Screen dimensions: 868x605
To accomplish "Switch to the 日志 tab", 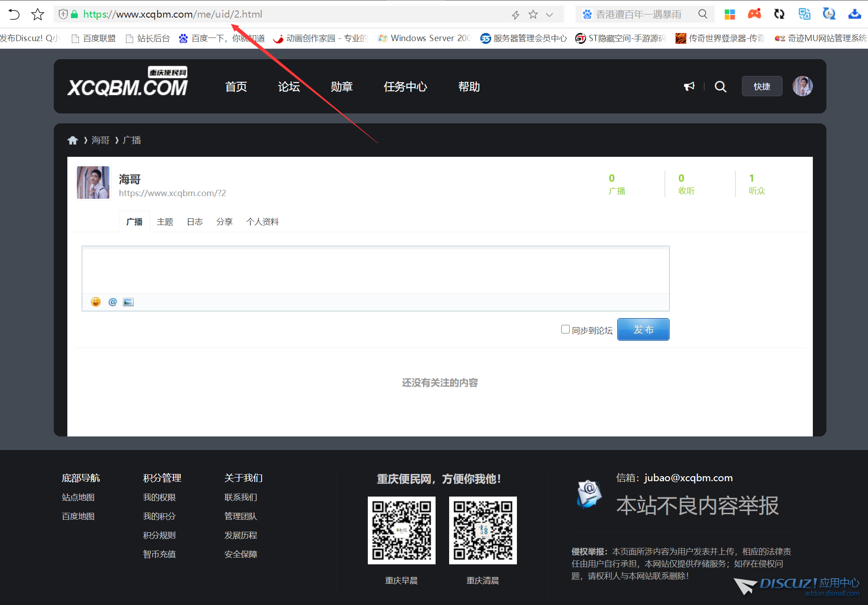I will [x=195, y=222].
